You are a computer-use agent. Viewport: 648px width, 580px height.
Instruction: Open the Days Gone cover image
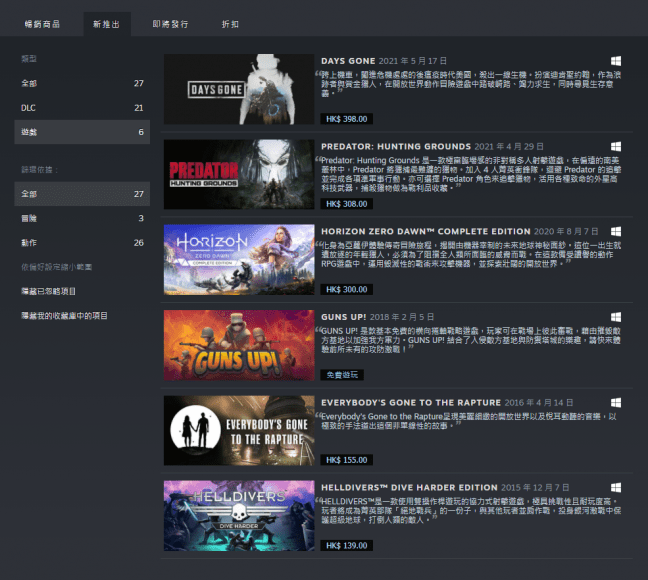239,89
